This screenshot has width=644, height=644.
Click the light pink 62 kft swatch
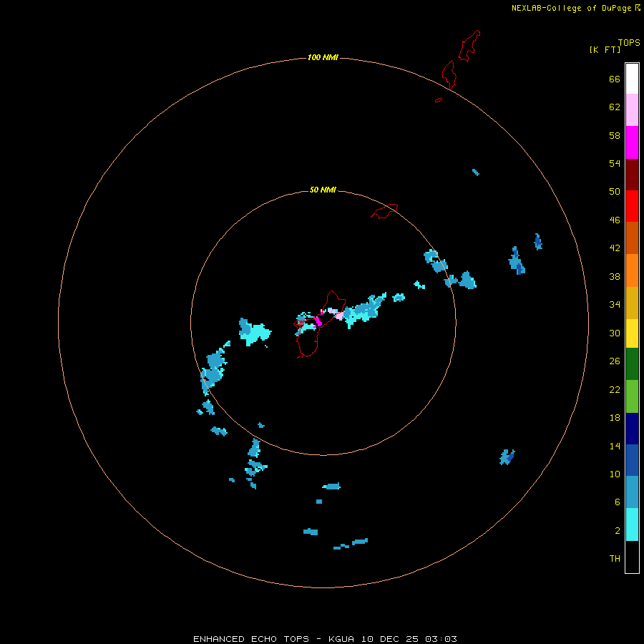(x=632, y=109)
